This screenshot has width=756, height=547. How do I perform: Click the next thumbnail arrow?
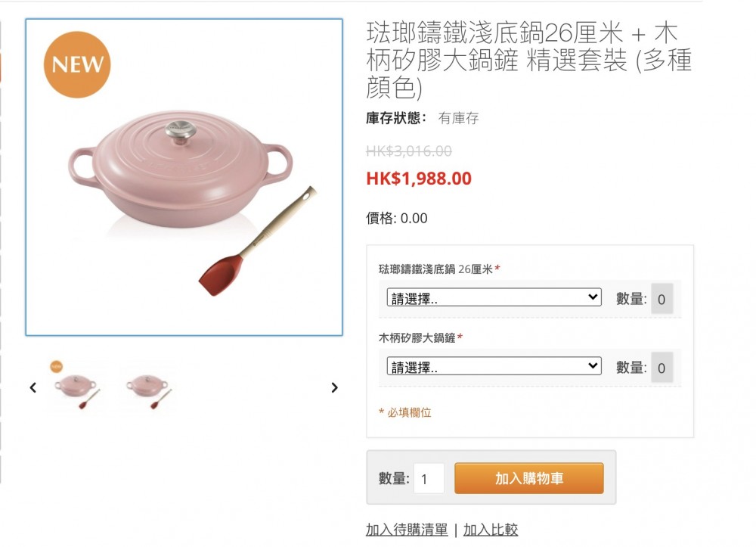click(335, 387)
